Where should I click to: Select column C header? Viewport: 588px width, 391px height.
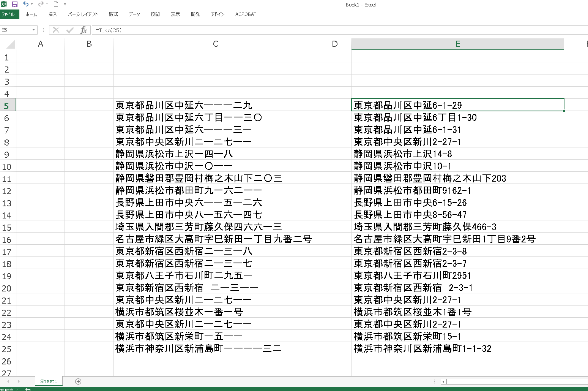tap(216, 44)
